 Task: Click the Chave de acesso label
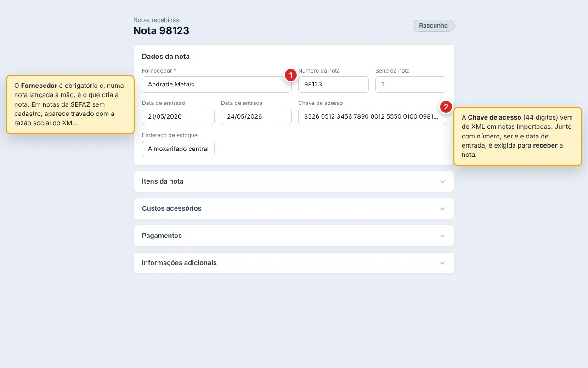pos(321,103)
